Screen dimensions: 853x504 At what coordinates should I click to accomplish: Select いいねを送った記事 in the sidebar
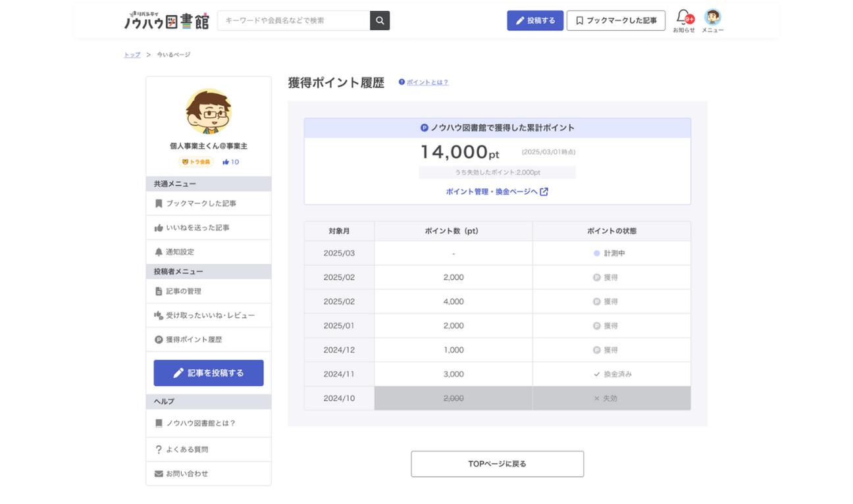tap(197, 228)
